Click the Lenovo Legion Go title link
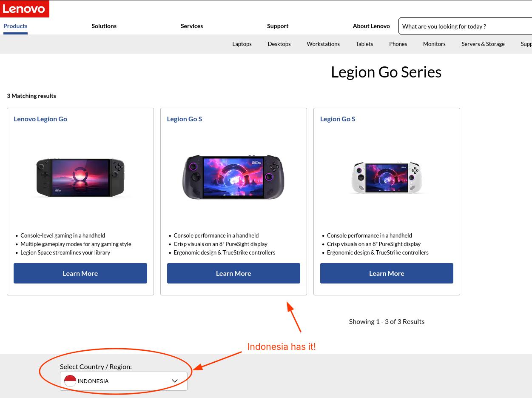This screenshot has height=398, width=532. (x=40, y=119)
